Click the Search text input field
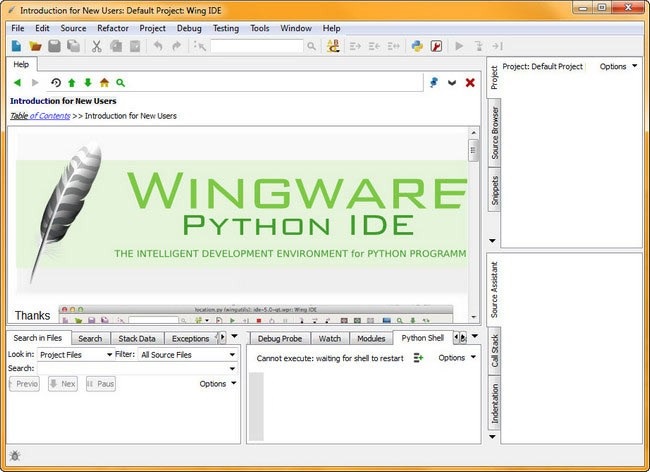This screenshot has height=472, width=650. [x=137, y=368]
